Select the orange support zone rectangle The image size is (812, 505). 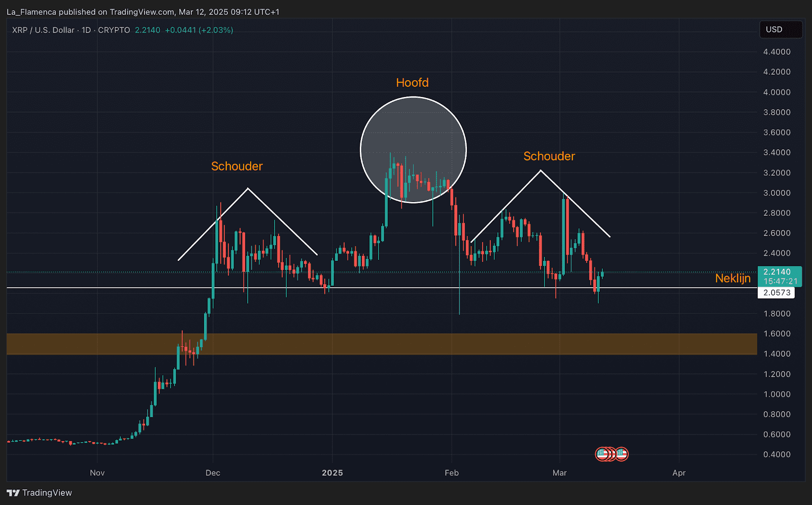pos(382,344)
